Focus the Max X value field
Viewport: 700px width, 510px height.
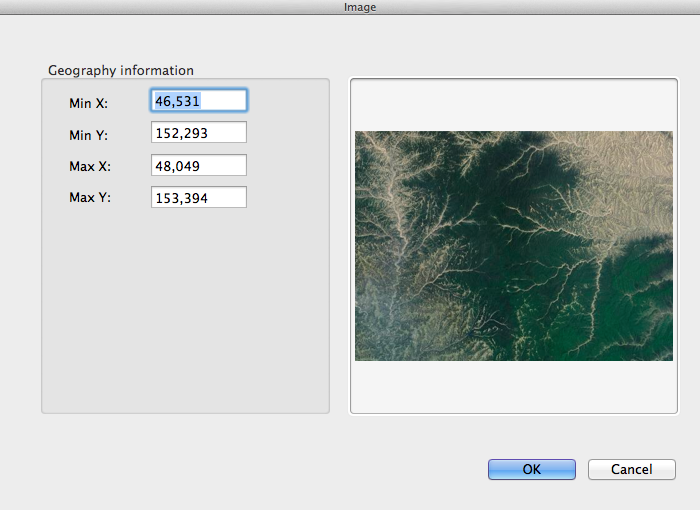[199, 165]
